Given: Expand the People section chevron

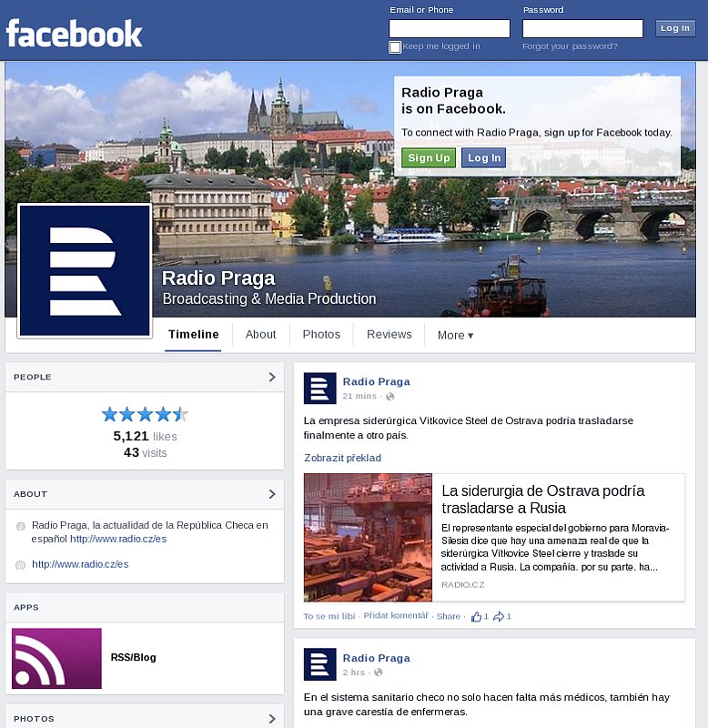Looking at the screenshot, I should 271,377.
